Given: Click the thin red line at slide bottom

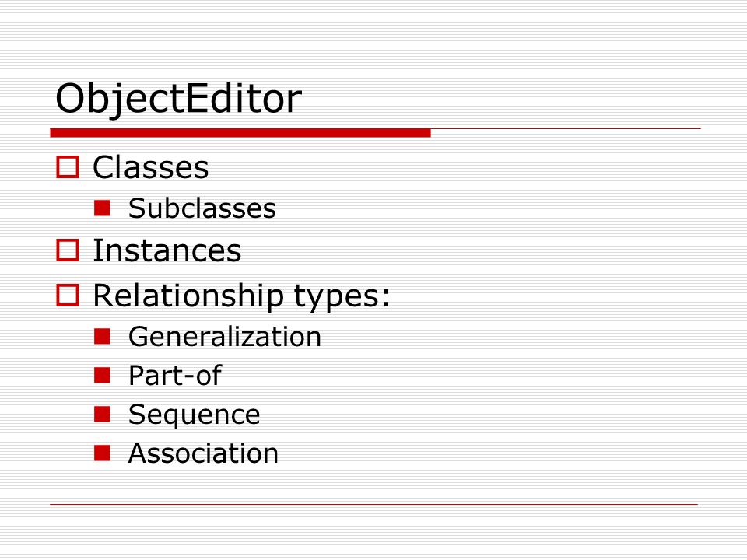Looking at the screenshot, I should pos(374,504).
